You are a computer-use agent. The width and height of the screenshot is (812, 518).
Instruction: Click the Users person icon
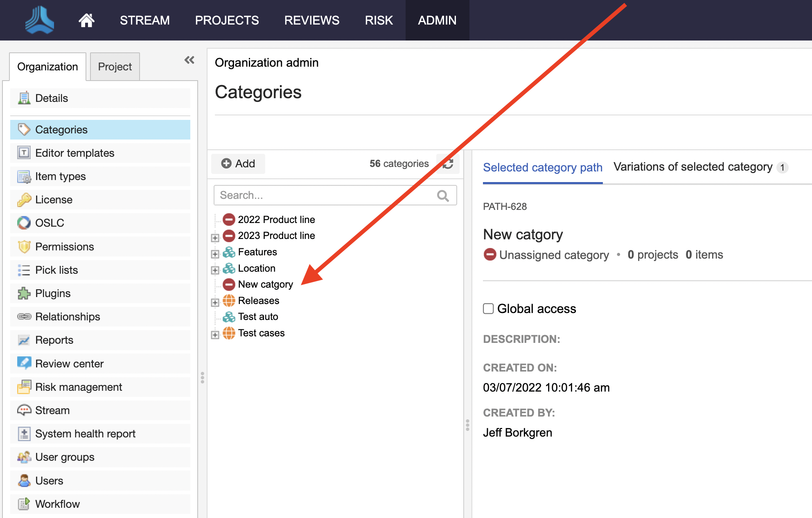(x=24, y=480)
